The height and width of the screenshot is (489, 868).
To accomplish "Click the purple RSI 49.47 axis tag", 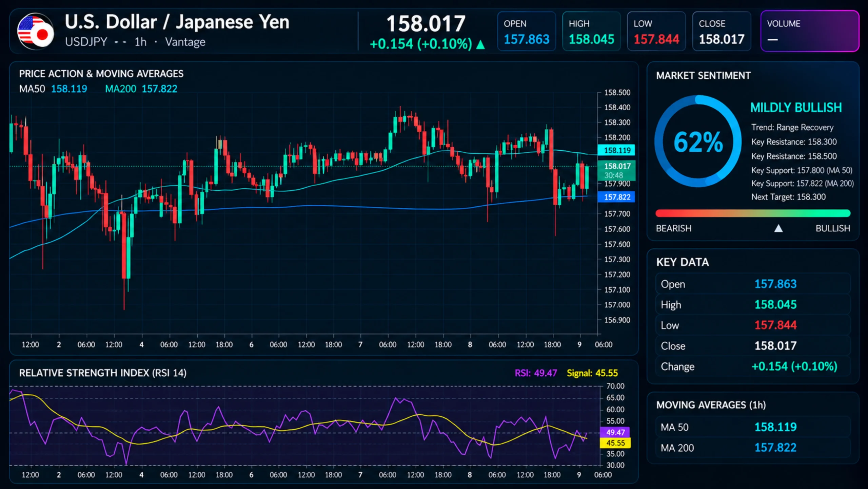I will [615, 432].
